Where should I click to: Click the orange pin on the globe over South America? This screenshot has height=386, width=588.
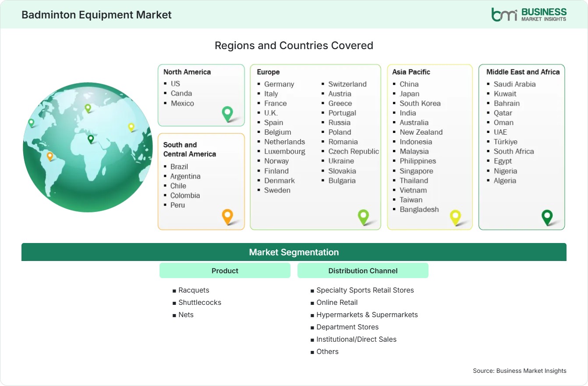point(50,156)
